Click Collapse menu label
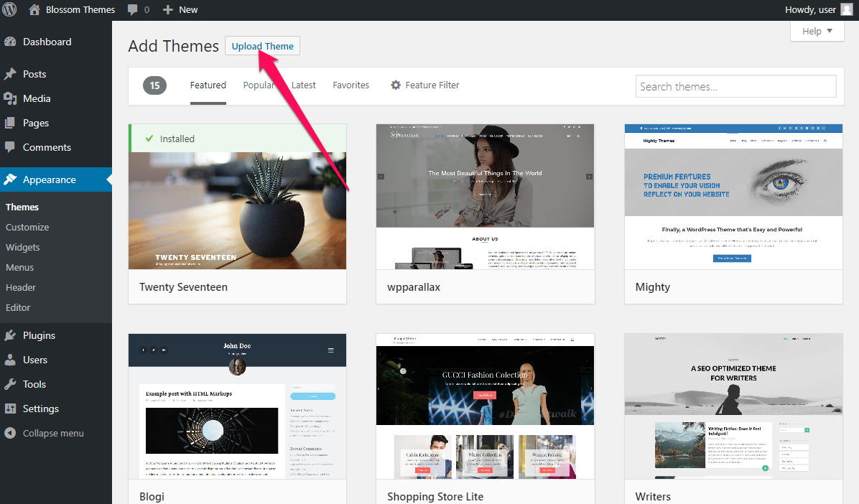The width and height of the screenshot is (859, 504). pos(53,434)
